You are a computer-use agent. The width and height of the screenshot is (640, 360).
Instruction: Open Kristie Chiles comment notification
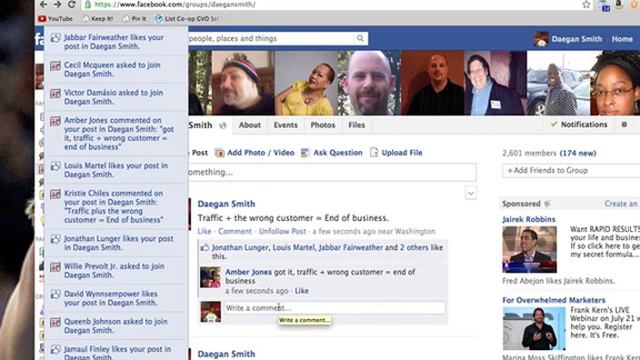click(x=116, y=207)
